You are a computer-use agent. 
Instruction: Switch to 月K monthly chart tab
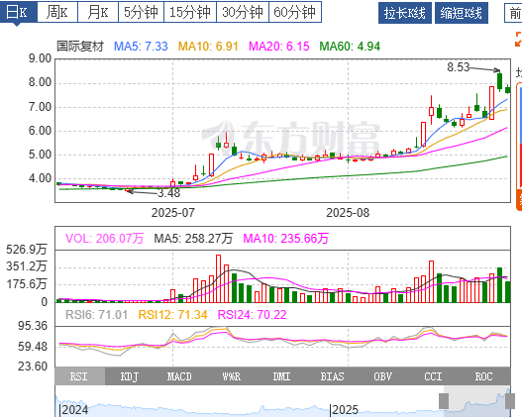tap(98, 12)
